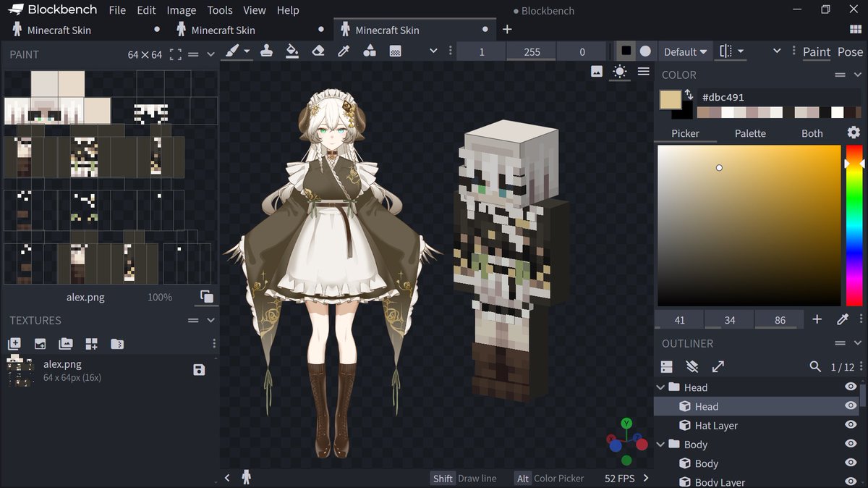Image resolution: width=868 pixels, height=488 pixels.
Task: Open the File menu
Action: [117, 10]
